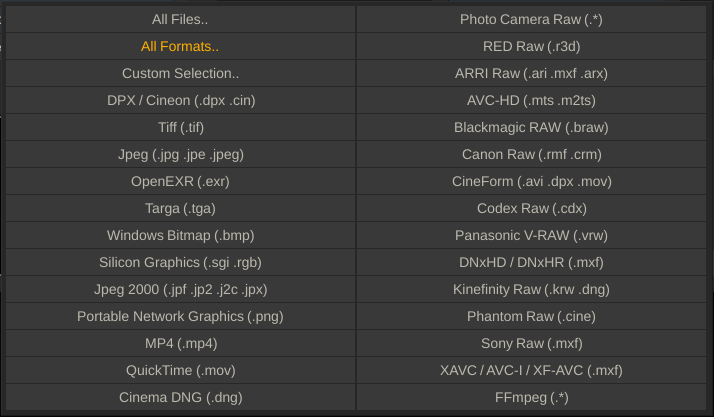Pick QuickTime (.mov) format
Image resolution: width=714 pixels, height=417 pixels.
click(180, 370)
